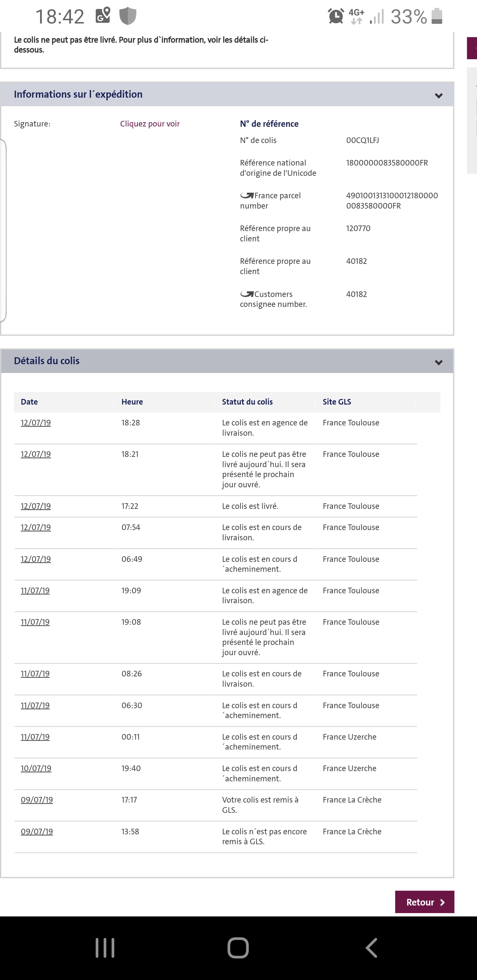Collapse Informations sur l'expédition section chevron
Image resolution: width=477 pixels, height=980 pixels.
pyautogui.click(x=439, y=95)
